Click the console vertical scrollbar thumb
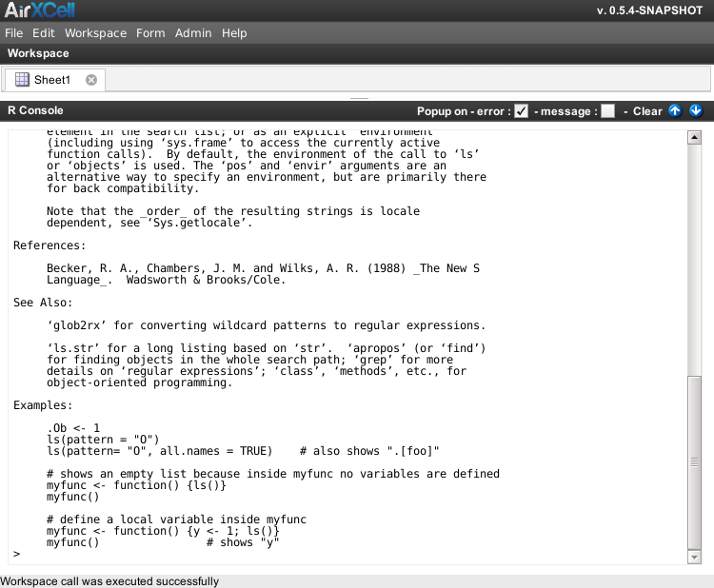 (x=694, y=462)
